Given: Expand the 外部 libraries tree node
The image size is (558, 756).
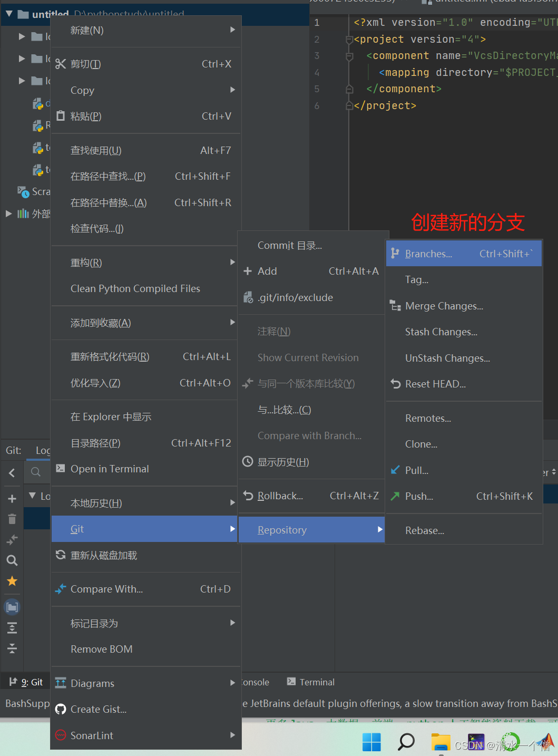Looking at the screenshot, I should [8, 214].
